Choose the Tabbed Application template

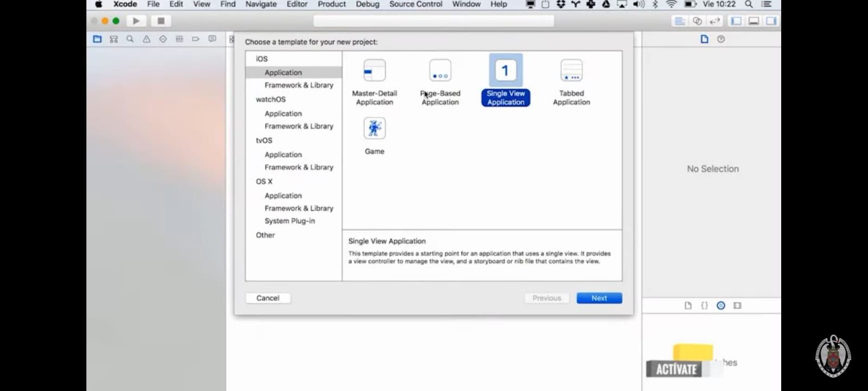coord(571,81)
